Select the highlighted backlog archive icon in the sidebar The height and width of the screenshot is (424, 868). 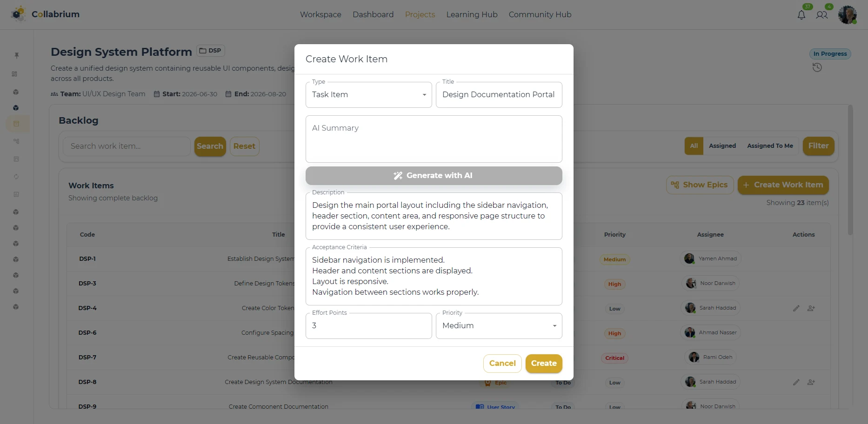[16, 124]
